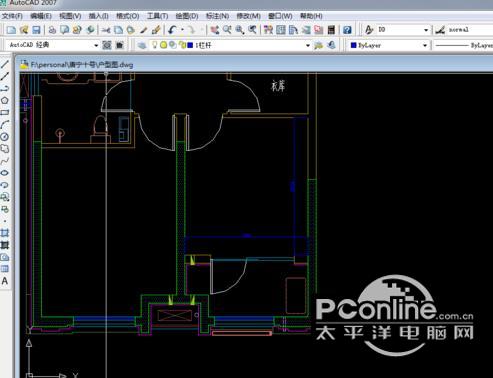493x378 pixels.
Task: Click the New drawing icon
Action: [11, 30]
